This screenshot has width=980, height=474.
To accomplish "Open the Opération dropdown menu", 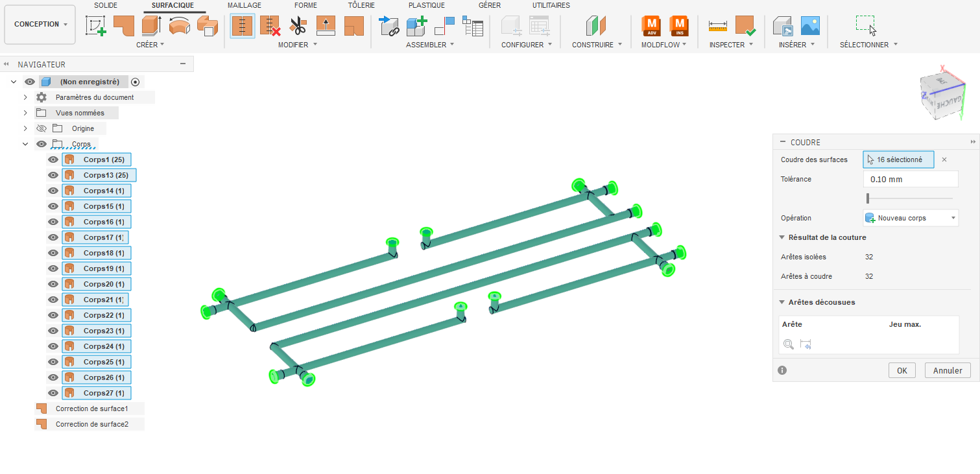I will (x=911, y=218).
